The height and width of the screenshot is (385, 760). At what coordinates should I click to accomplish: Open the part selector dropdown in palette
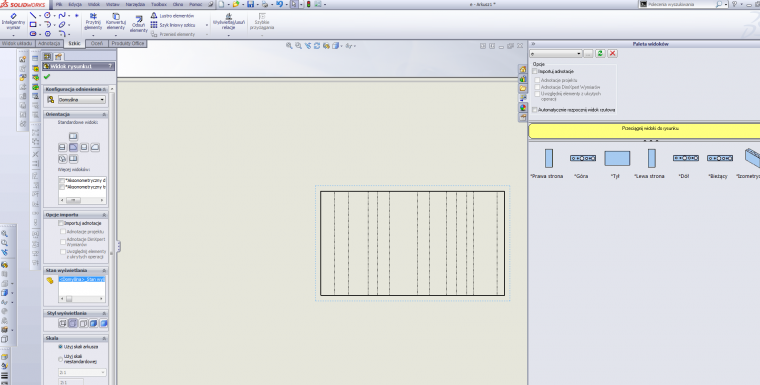click(556, 53)
